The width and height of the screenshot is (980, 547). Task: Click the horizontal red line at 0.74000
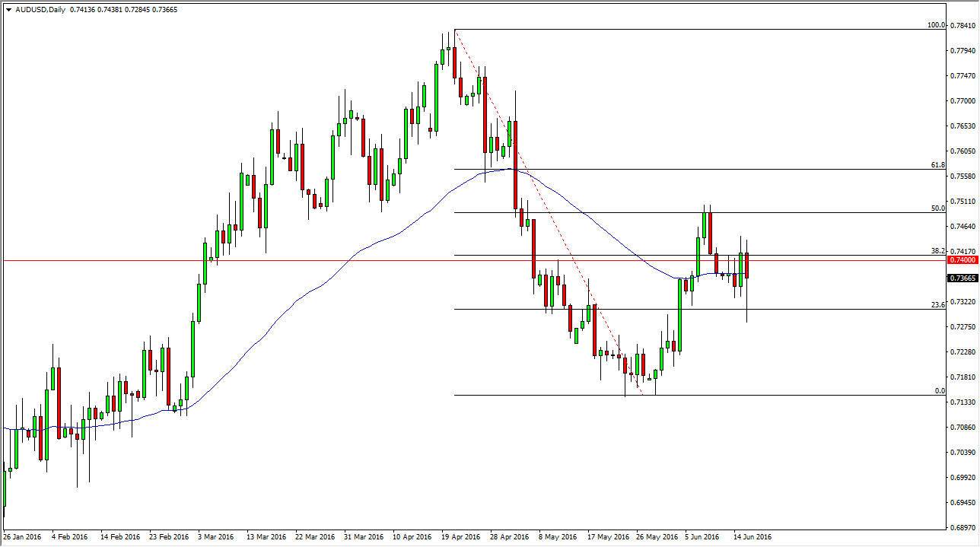click(x=304, y=259)
